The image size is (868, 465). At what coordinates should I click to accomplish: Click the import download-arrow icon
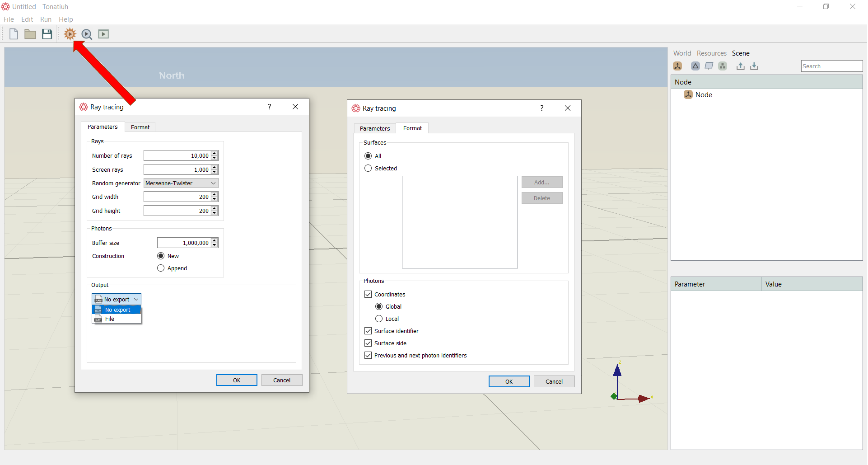[x=754, y=66]
